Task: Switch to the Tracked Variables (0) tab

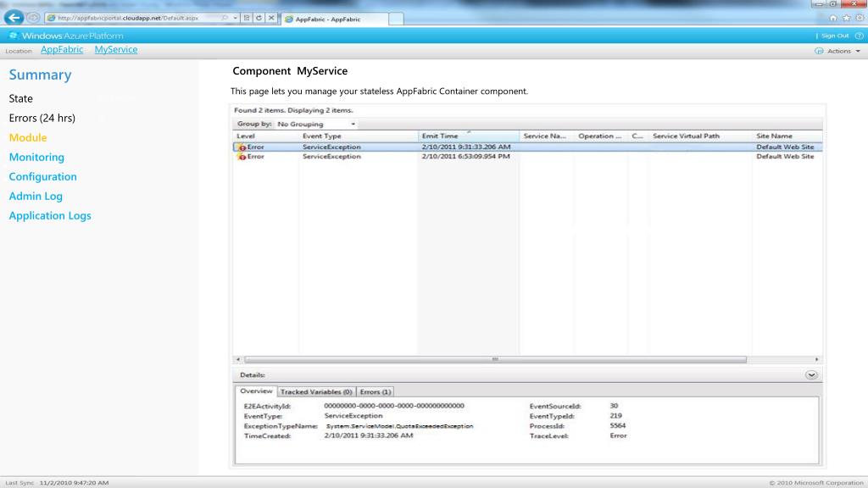Action: pos(316,391)
